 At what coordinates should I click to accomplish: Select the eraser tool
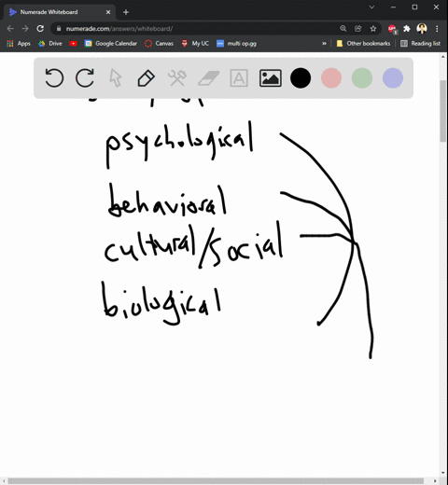pyautogui.click(x=209, y=77)
